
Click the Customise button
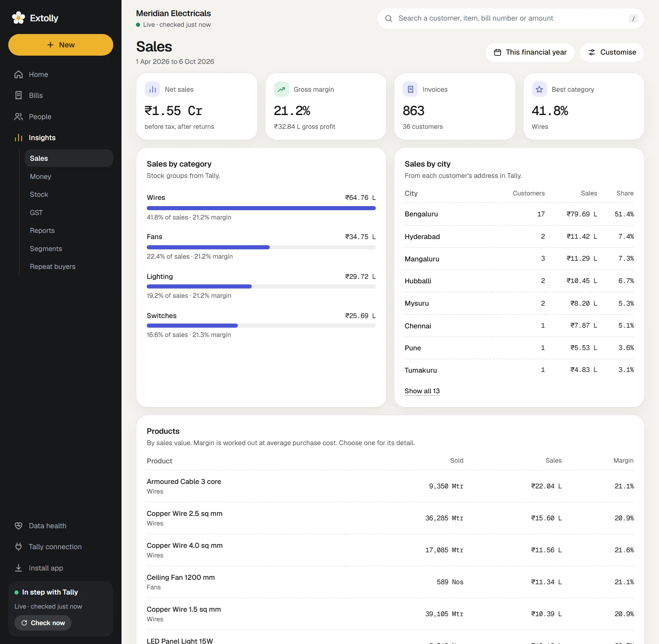point(612,53)
